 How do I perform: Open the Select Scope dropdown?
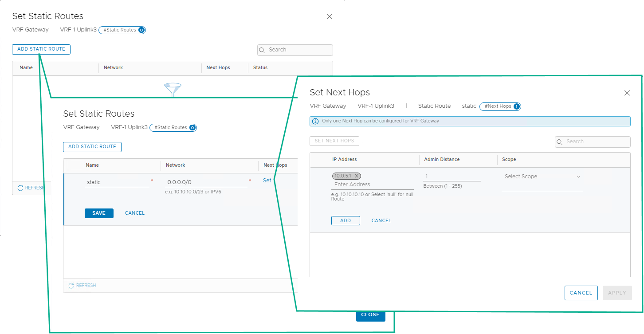542,176
